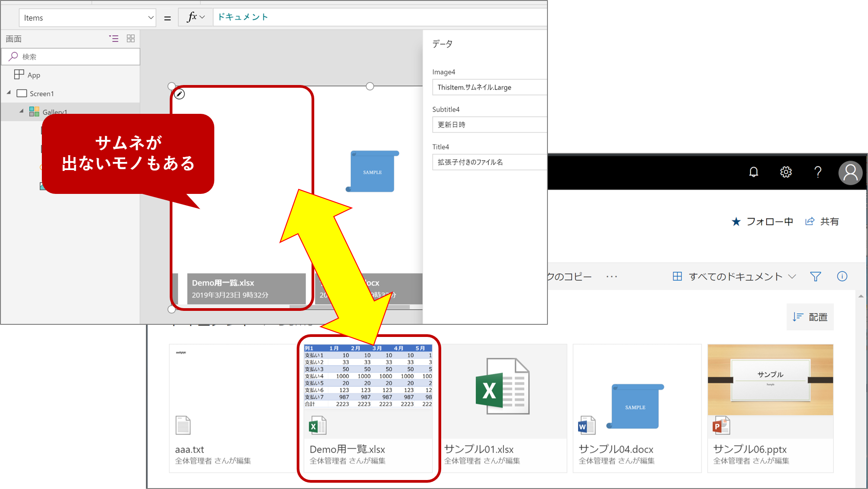Open the ... more options menu
This screenshot has width=868, height=489.
(611, 276)
